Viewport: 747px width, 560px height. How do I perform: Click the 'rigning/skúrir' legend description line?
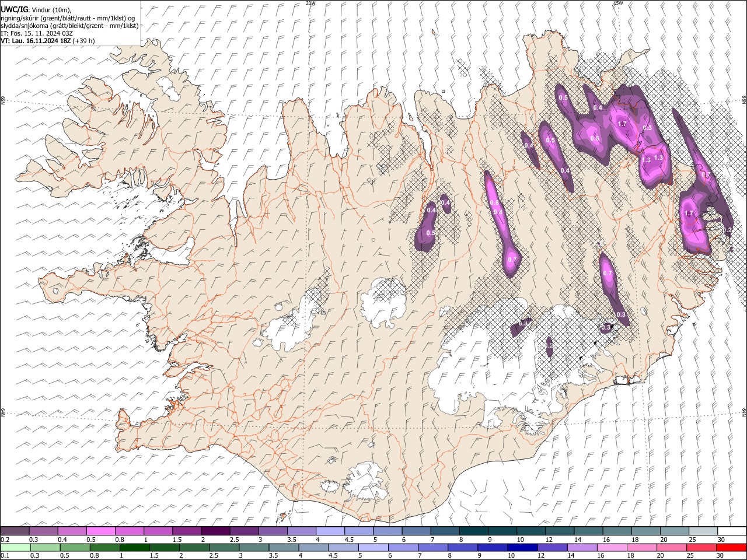tap(68, 17)
